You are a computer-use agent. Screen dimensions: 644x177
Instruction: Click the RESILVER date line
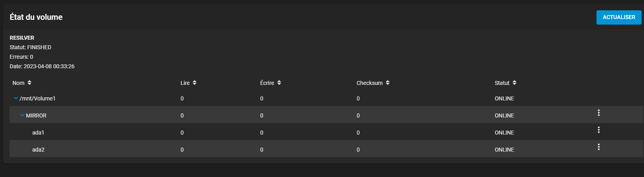click(42, 66)
